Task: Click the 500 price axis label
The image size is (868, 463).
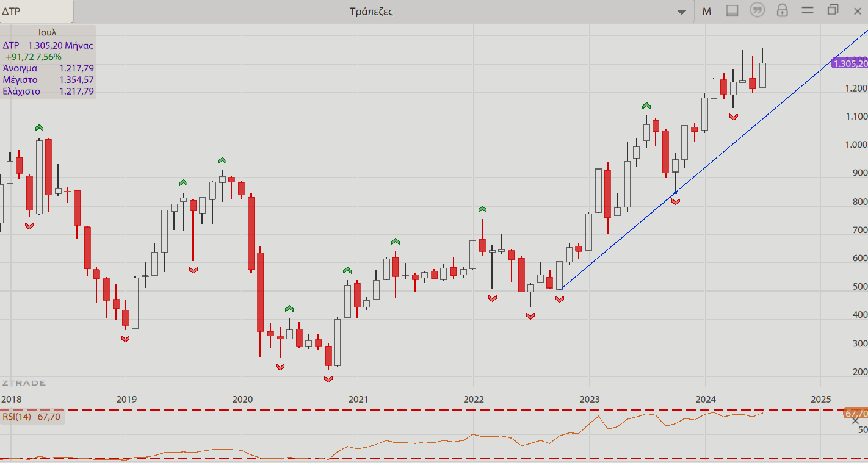Action: tap(860, 287)
